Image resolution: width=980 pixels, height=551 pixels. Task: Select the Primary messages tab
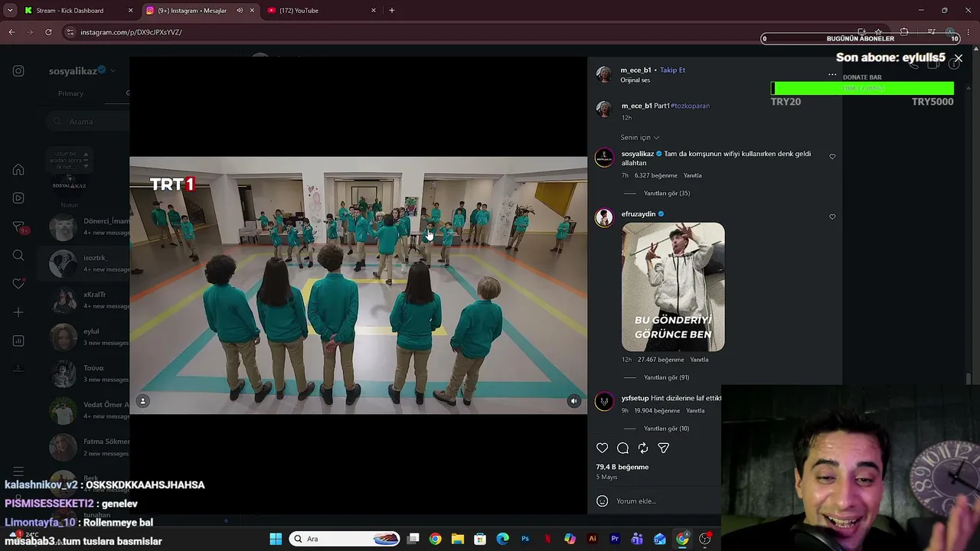(x=70, y=93)
